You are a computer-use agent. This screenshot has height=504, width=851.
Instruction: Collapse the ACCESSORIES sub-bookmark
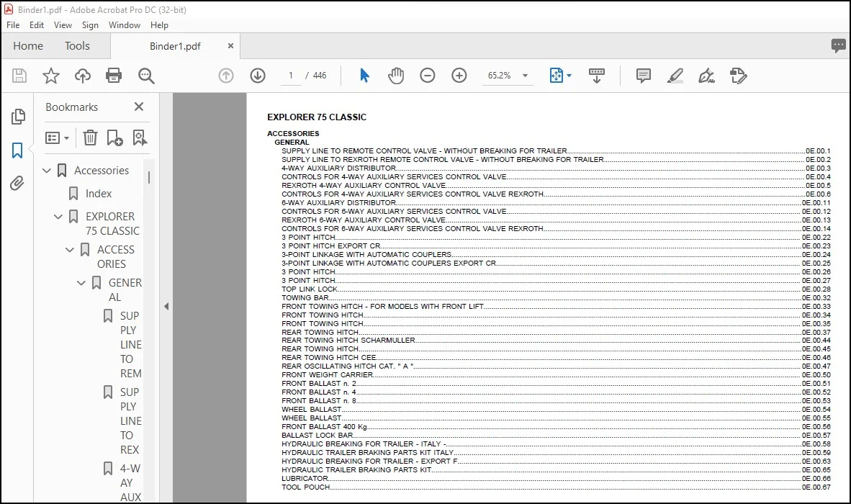coord(69,250)
